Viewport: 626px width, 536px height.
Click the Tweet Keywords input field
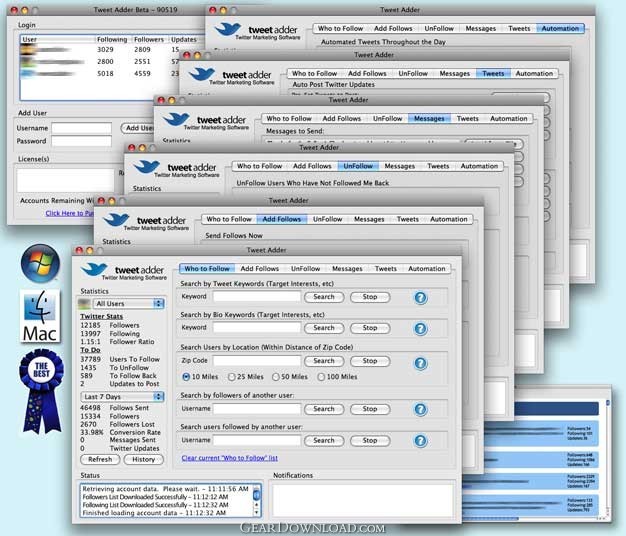point(256,297)
